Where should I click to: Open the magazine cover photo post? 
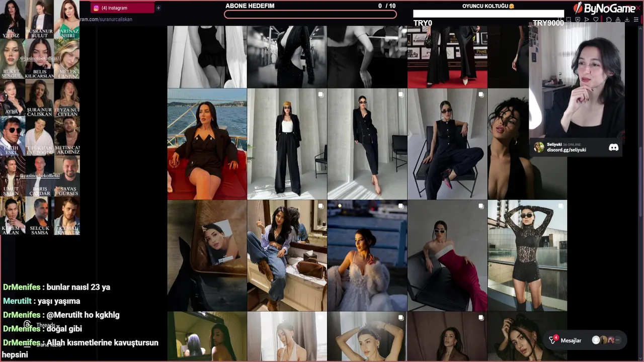[207, 255]
